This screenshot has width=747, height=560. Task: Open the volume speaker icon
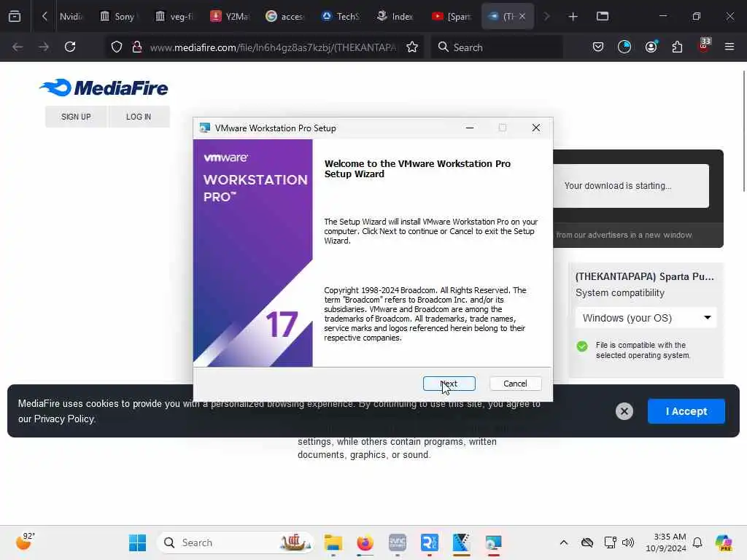(x=628, y=542)
